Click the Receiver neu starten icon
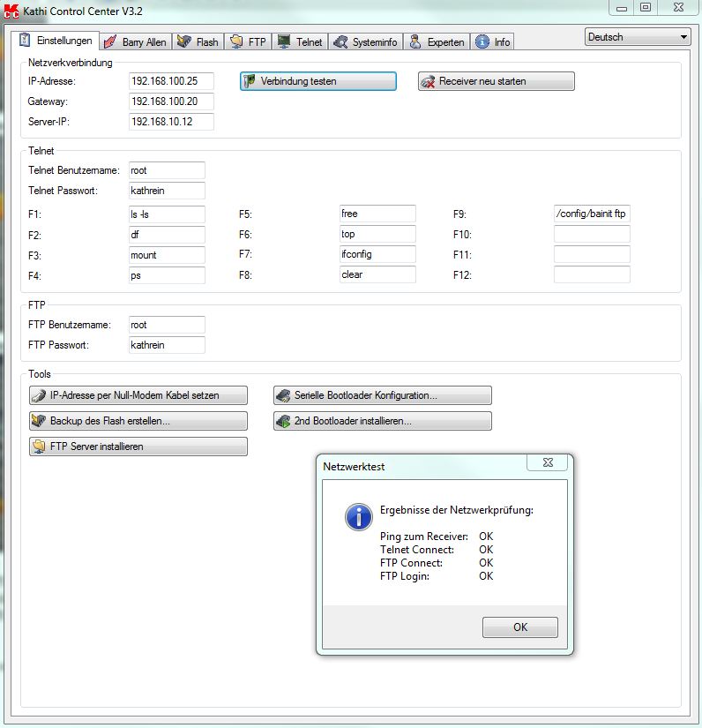This screenshot has height=728, width=702. click(x=428, y=82)
